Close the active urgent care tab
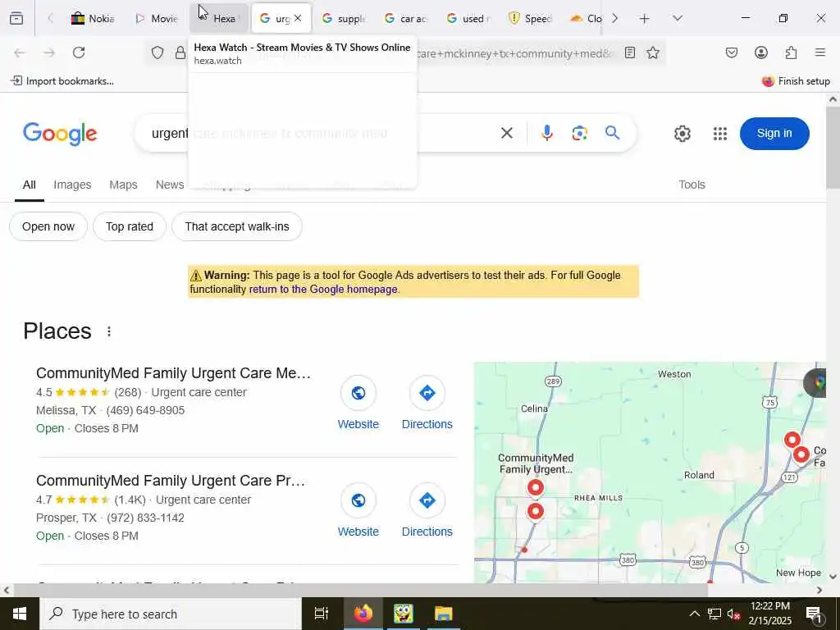The width and height of the screenshot is (840, 630). [298, 18]
